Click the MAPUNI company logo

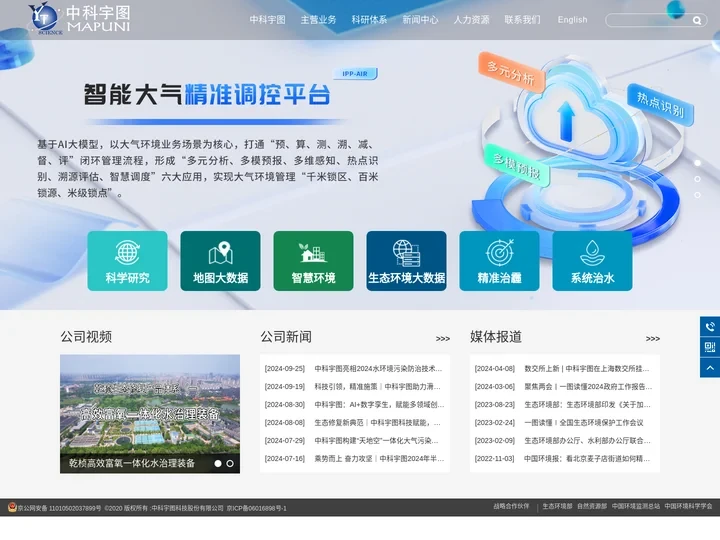pyautogui.click(x=79, y=18)
